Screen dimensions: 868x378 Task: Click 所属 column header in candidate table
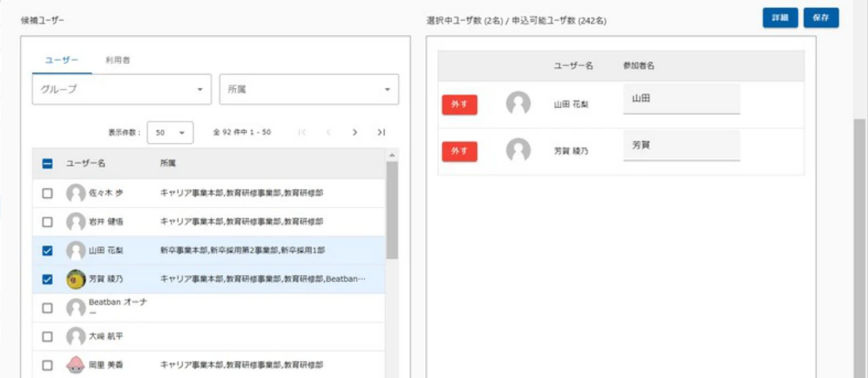(x=167, y=163)
